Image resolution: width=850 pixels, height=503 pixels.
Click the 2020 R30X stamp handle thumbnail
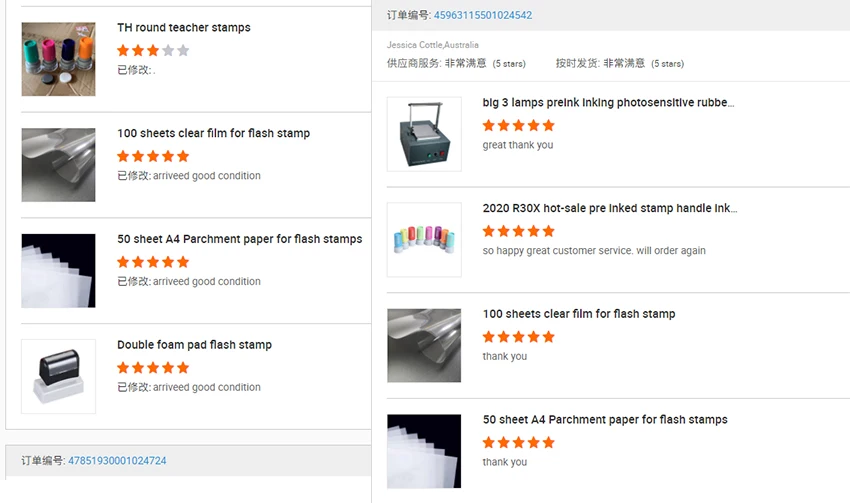pos(424,240)
